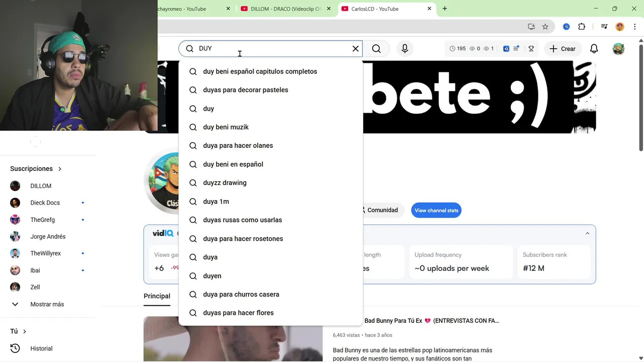
Task: Choose the plain 'duy' suggestion
Action: (271, 109)
